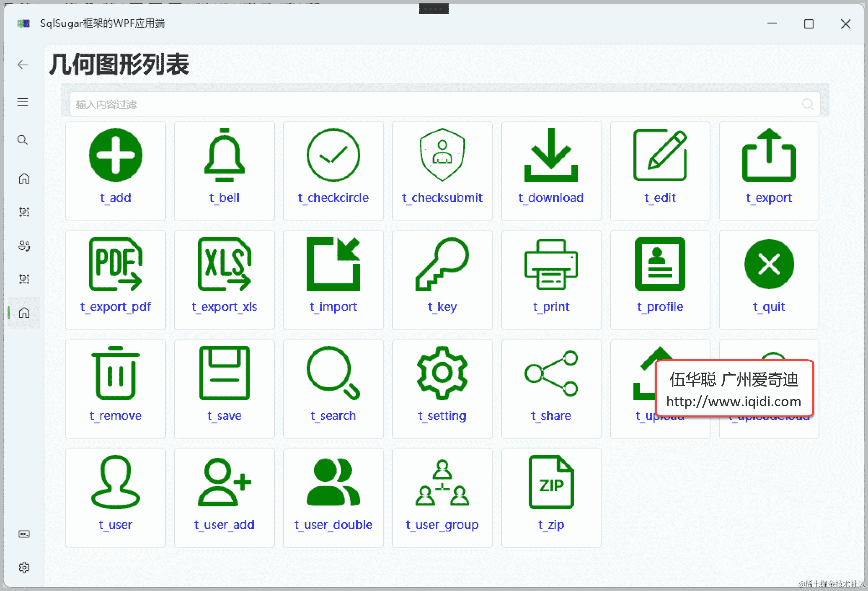Select the t_download arrow icon
868x591 pixels.
551,155
